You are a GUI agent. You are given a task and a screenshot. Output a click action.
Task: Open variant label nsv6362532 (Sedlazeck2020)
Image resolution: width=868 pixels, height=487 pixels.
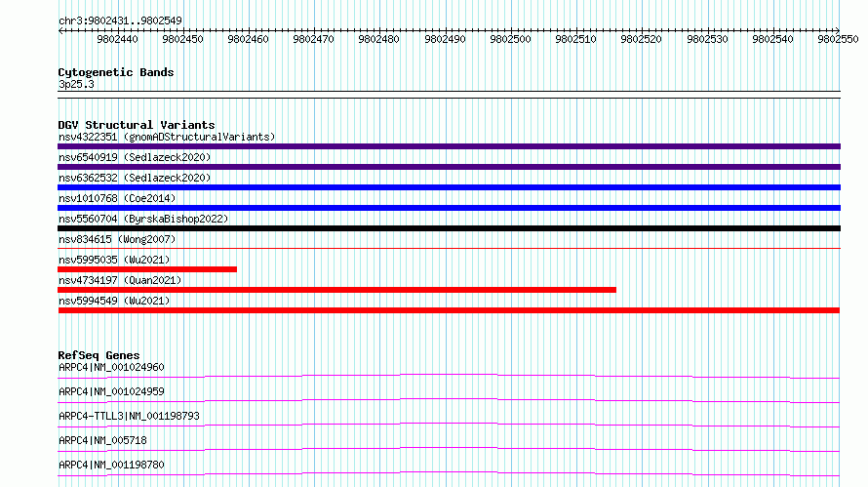(x=135, y=178)
